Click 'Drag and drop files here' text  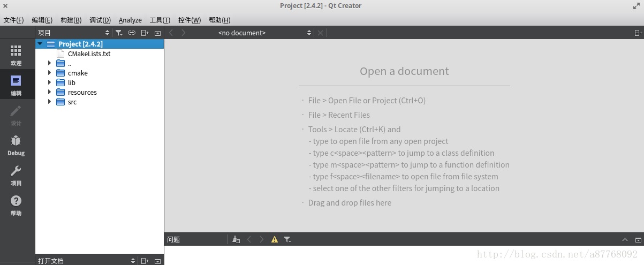tap(350, 202)
